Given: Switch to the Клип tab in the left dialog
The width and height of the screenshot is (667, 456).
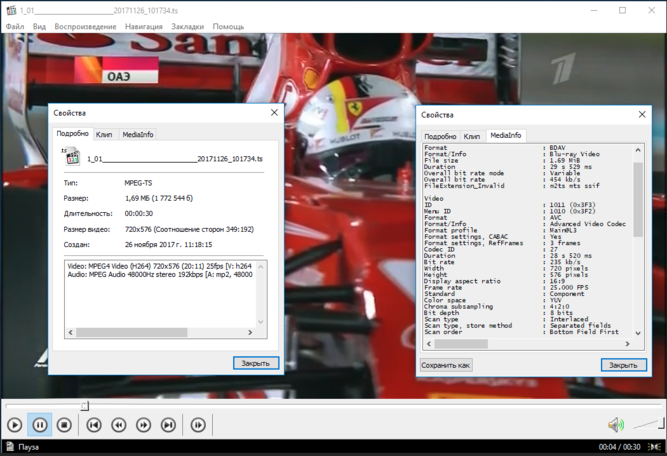Looking at the screenshot, I should click(104, 133).
